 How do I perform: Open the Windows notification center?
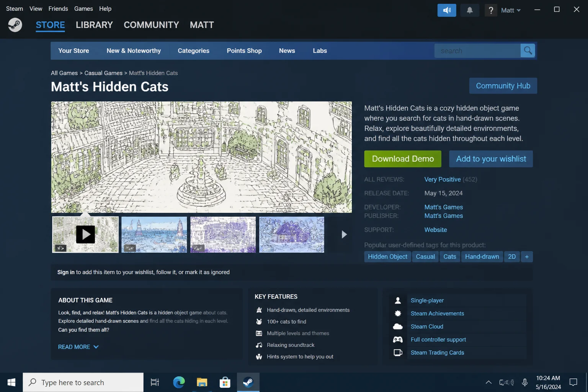573,382
